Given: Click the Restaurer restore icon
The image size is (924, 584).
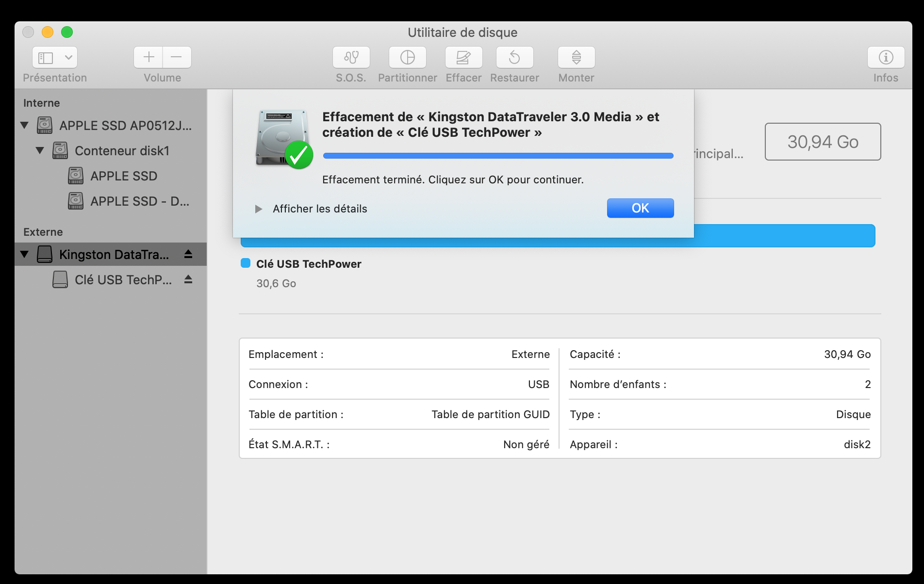Looking at the screenshot, I should (514, 57).
